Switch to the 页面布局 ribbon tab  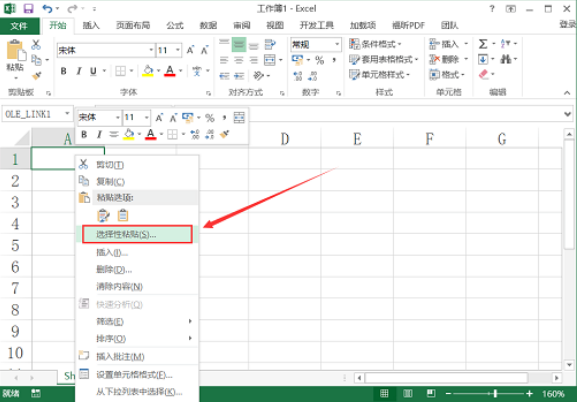point(133,25)
